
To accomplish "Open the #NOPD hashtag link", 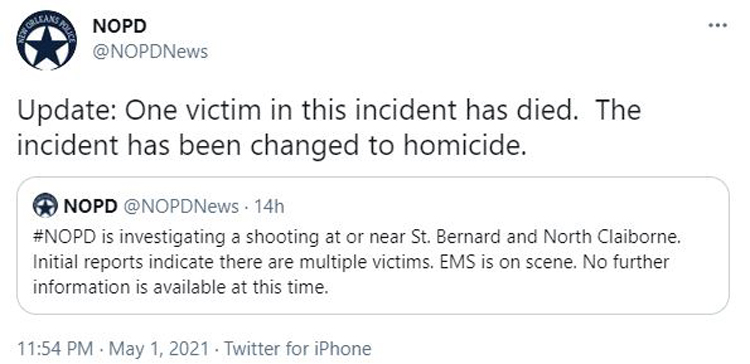I will (61, 237).
